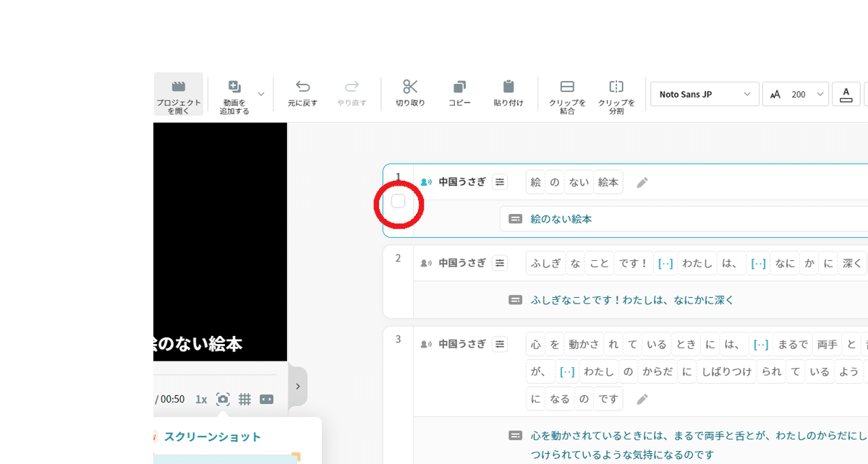The width and height of the screenshot is (868, 464).
Task: Click speaker icon of clip 1
Action: [x=426, y=182]
